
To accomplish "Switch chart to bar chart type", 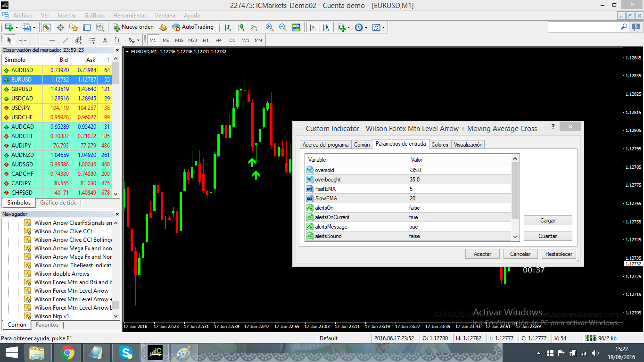I will coord(228,27).
